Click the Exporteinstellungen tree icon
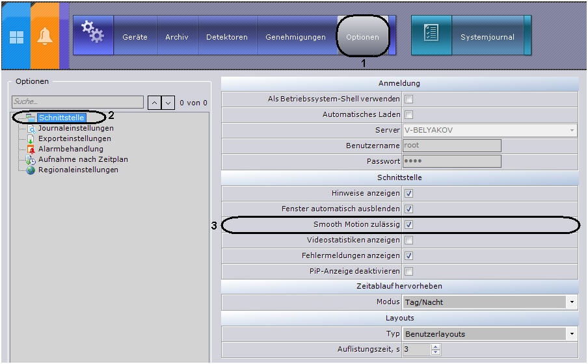The width and height of the screenshot is (588, 364). click(x=31, y=138)
